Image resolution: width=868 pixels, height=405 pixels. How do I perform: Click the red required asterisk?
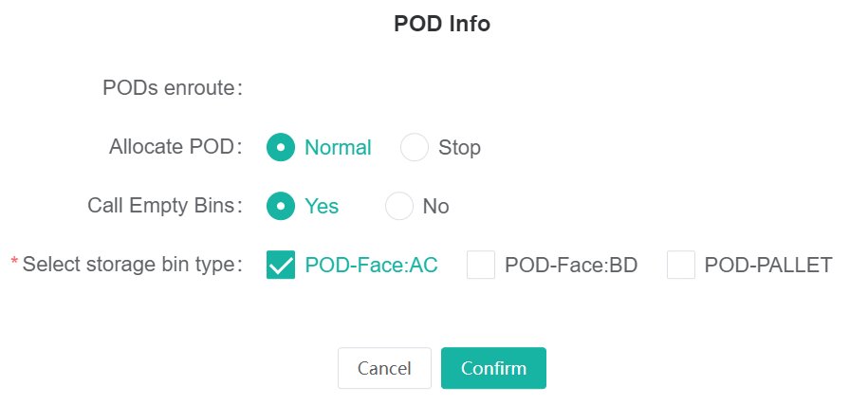click(14, 262)
